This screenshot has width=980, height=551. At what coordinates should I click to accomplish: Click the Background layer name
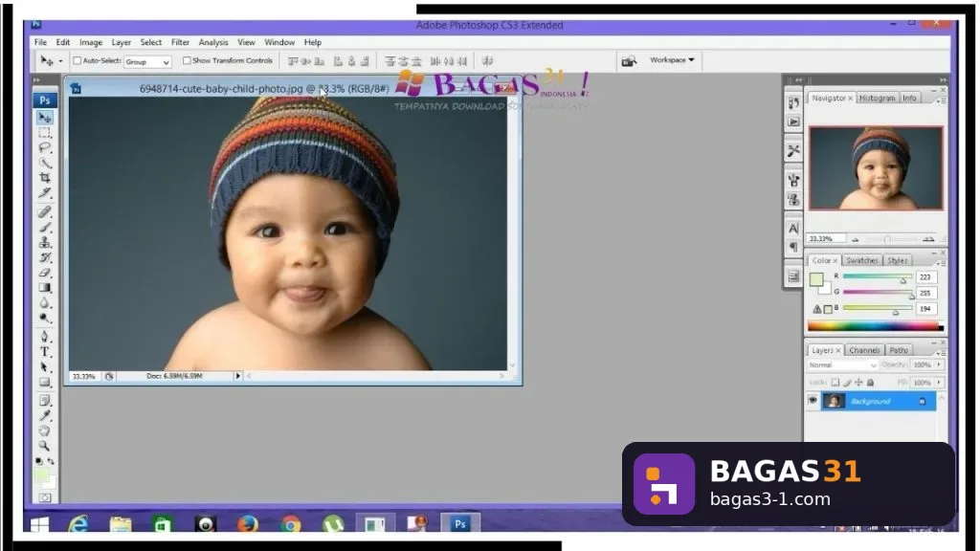point(870,401)
